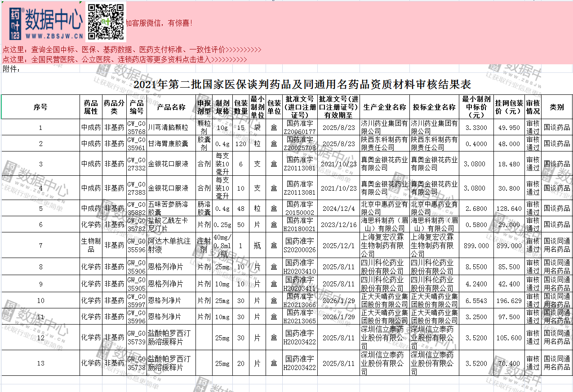Viewport: 573px width, 392px height.
Task: Click the 北京中惠药业有限公司 cell under 投标企业名称
Action: pyautogui.click(x=435, y=208)
